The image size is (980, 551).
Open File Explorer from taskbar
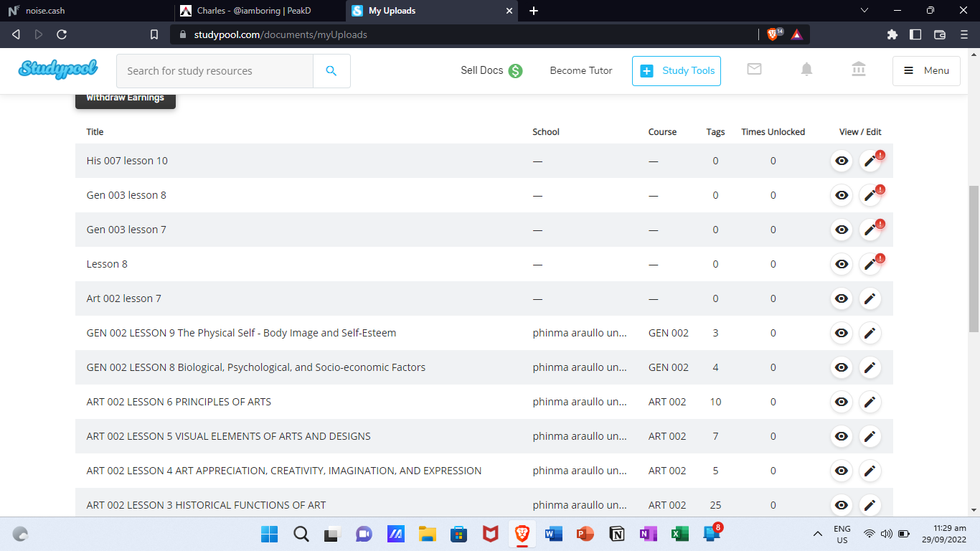point(428,534)
